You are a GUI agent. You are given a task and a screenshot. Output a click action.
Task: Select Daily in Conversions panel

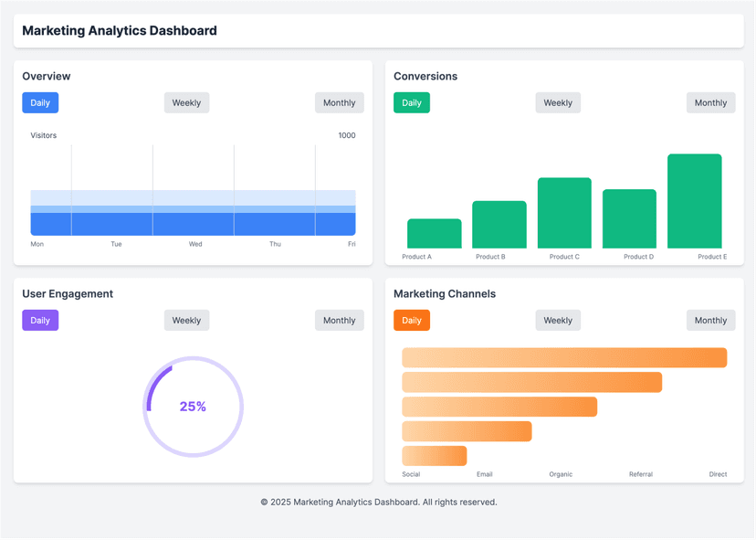click(411, 102)
